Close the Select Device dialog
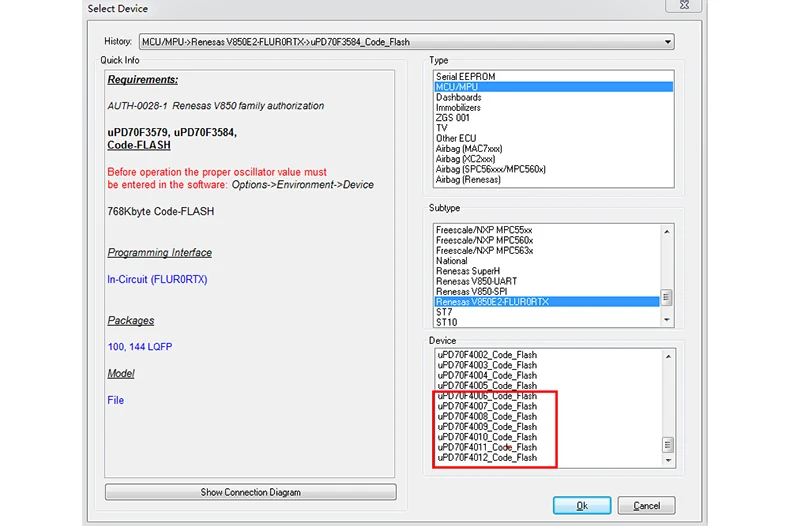 (684, 5)
